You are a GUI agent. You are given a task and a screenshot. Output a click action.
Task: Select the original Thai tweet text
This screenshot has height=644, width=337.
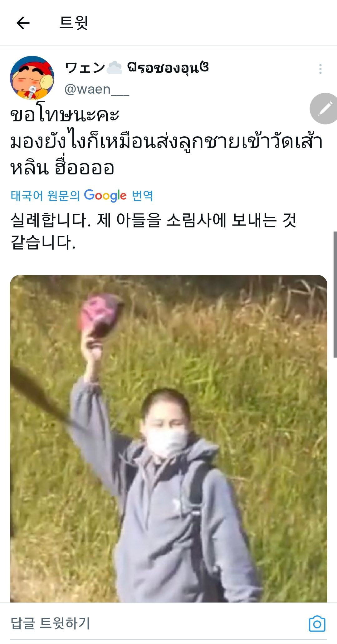[x=166, y=141]
